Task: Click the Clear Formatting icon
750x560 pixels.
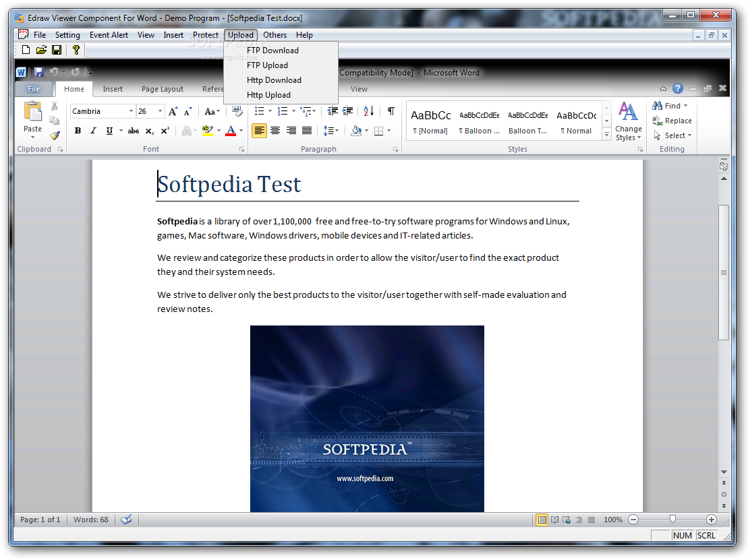Action: pyautogui.click(x=237, y=111)
